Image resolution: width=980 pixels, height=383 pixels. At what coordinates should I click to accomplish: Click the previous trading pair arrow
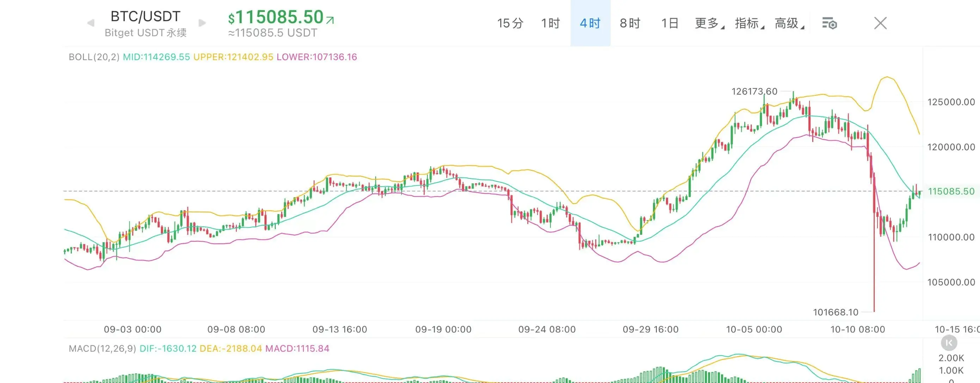point(91,23)
